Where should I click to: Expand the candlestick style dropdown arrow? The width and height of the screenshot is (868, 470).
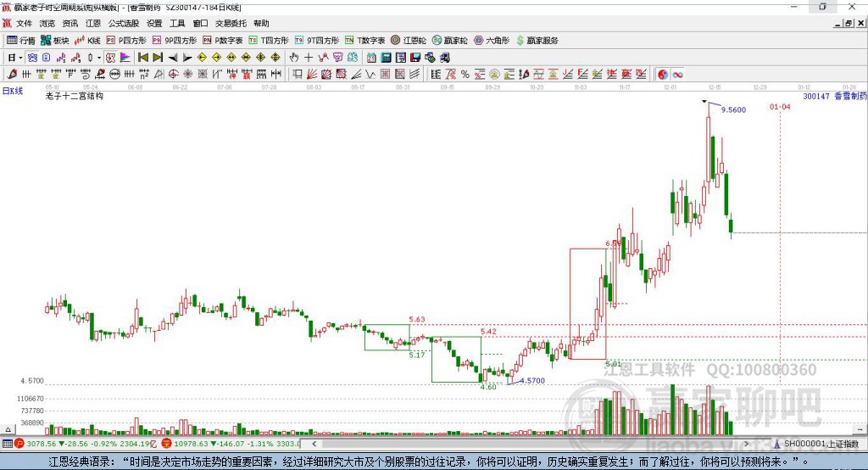click(x=98, y=58)
